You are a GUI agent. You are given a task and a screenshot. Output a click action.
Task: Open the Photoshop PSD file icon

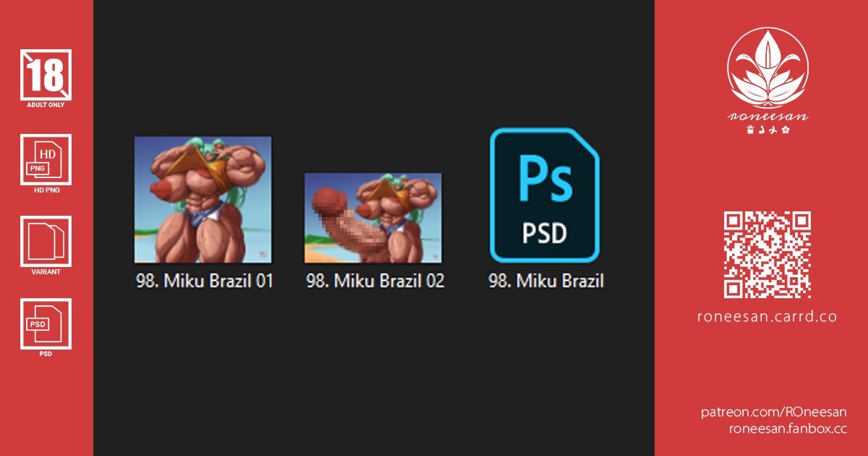pyautogui.click(x=545, y=195)
